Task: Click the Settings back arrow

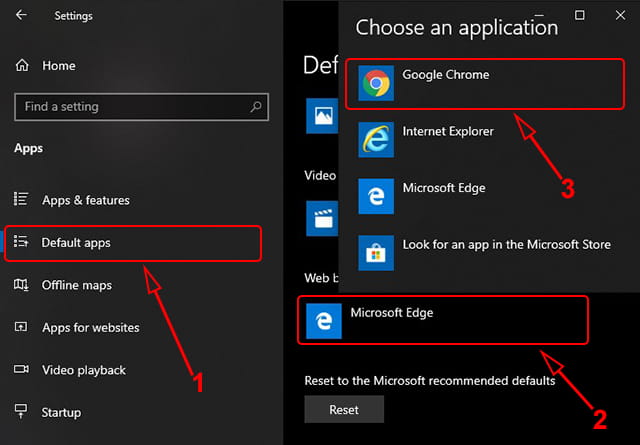Action: pyautogui.click(x=21, y=15)
